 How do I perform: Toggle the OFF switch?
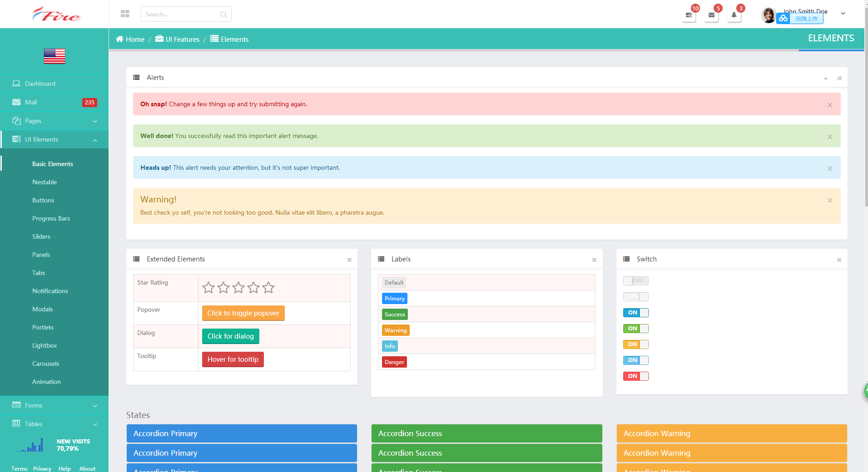pos(636,281)
